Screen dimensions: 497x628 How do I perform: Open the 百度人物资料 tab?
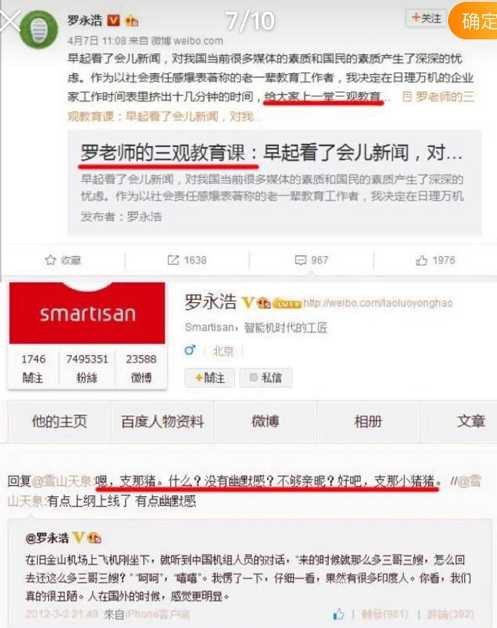[163, 421]
